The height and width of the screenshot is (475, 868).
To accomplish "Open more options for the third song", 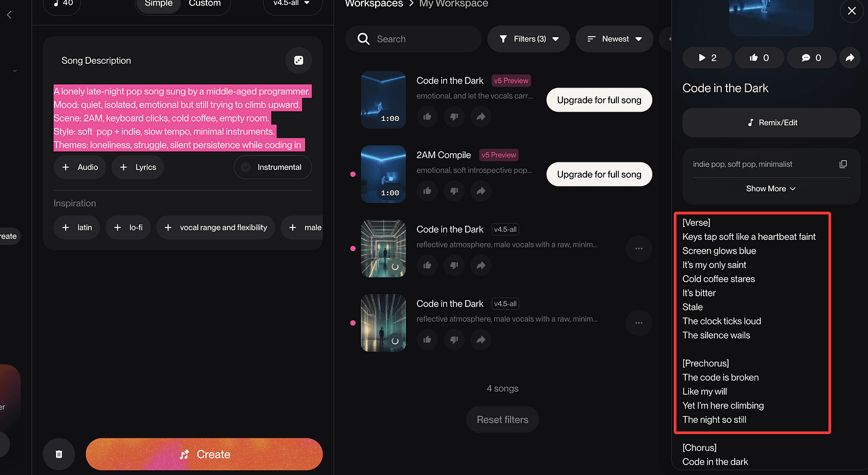I will 639,249.
